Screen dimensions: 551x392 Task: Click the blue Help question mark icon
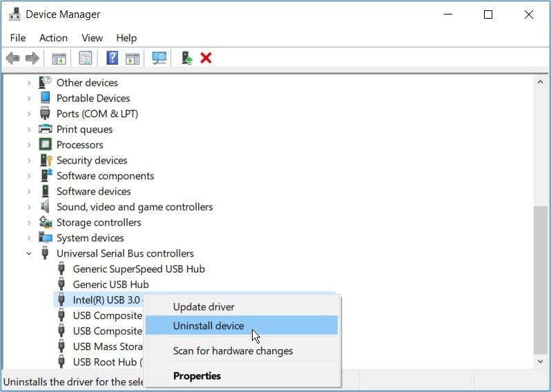click(112, 58)
